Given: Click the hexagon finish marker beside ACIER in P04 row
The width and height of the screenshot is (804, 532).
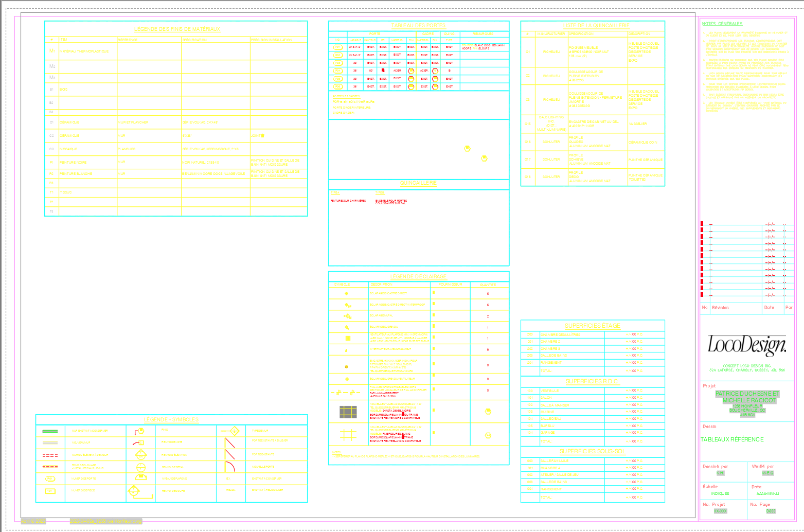Looking at the screenshot, I should point(411,71).
